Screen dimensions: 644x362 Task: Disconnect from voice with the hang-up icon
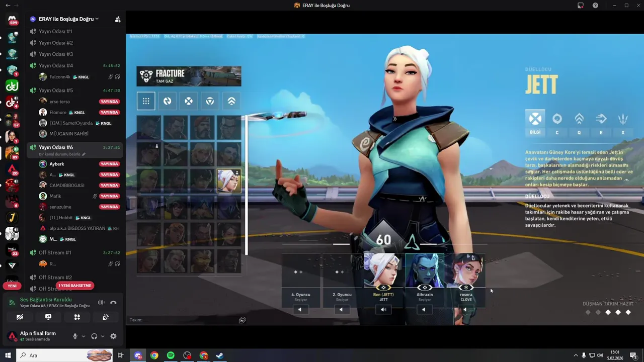(x=113, y=302)
